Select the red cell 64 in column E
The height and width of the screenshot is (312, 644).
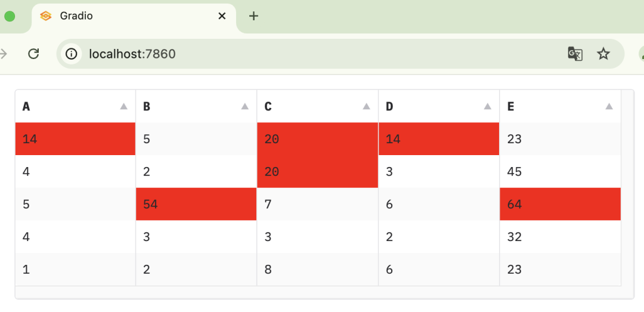click(560, 204)
